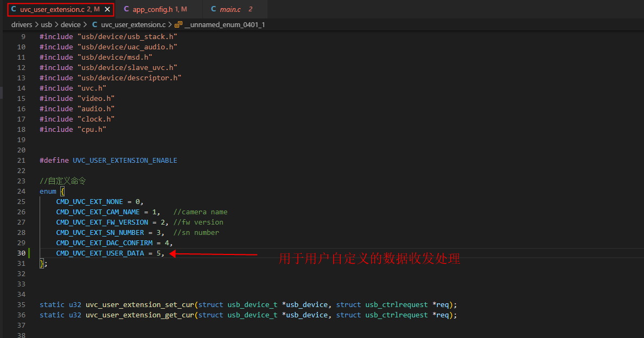Viewport: 644px width, 338px height.
Task: Click the //sn number comment
Action: click(x=196, y=232)
